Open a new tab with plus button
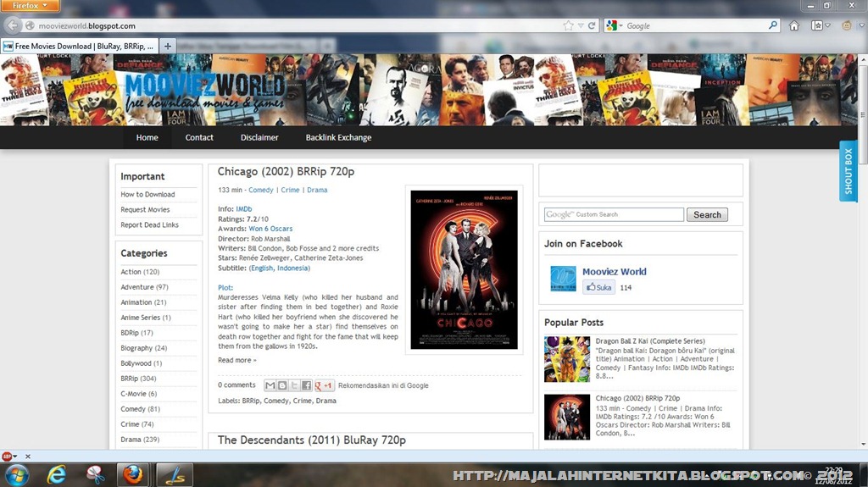 pos(167,46)
